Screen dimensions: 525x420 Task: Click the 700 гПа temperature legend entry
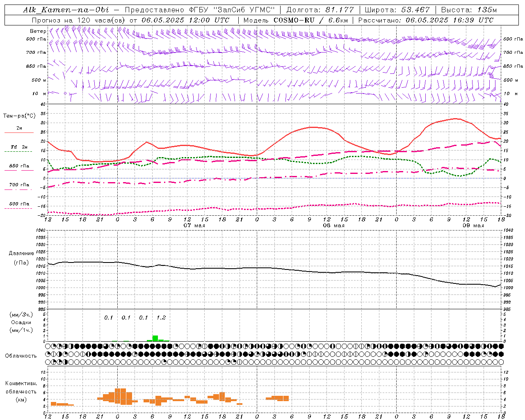coord(19,185)
